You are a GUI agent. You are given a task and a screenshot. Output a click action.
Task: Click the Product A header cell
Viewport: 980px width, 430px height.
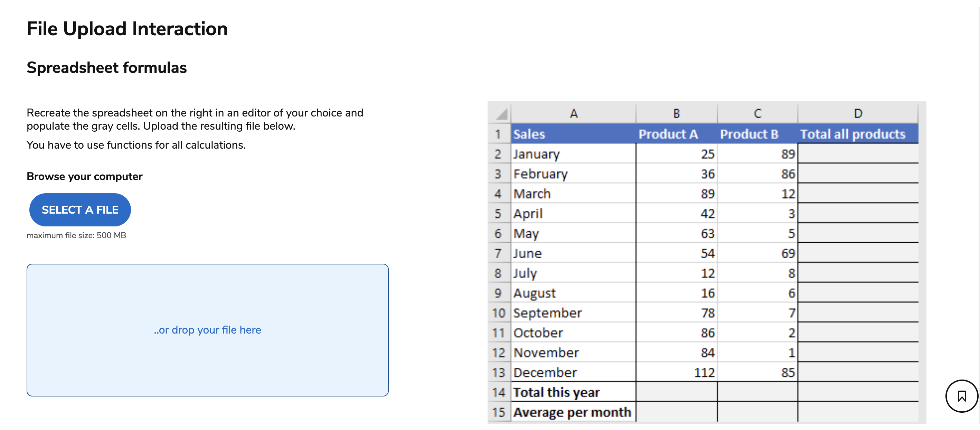(669, 134)
